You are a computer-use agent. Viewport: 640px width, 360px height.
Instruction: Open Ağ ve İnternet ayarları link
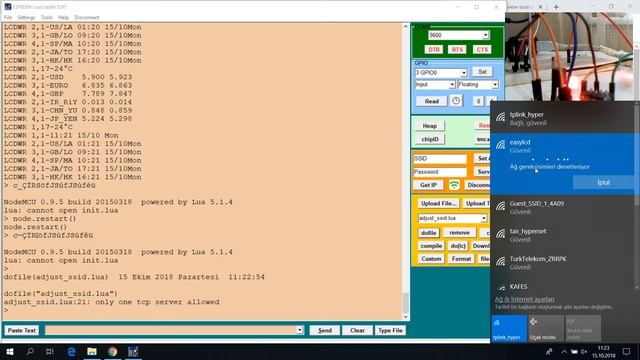[x=524, y=299]
